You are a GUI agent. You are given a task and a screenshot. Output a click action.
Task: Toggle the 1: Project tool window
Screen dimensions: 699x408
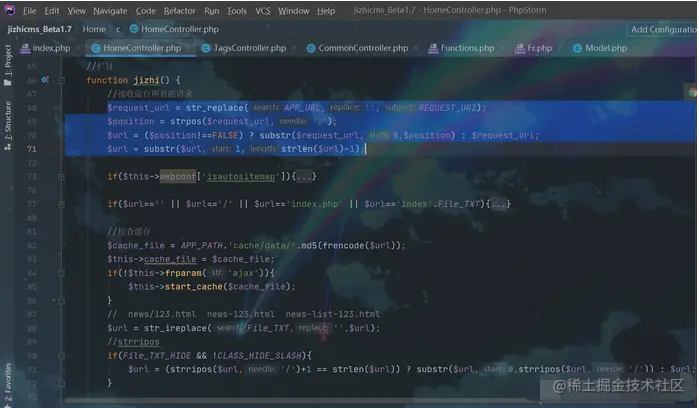point(8,65)
